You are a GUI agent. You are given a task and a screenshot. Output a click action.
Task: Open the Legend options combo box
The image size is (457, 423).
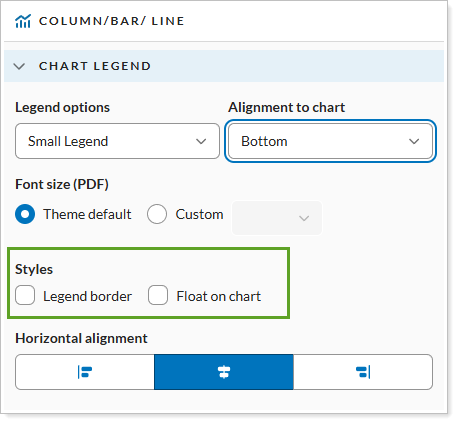117,141
